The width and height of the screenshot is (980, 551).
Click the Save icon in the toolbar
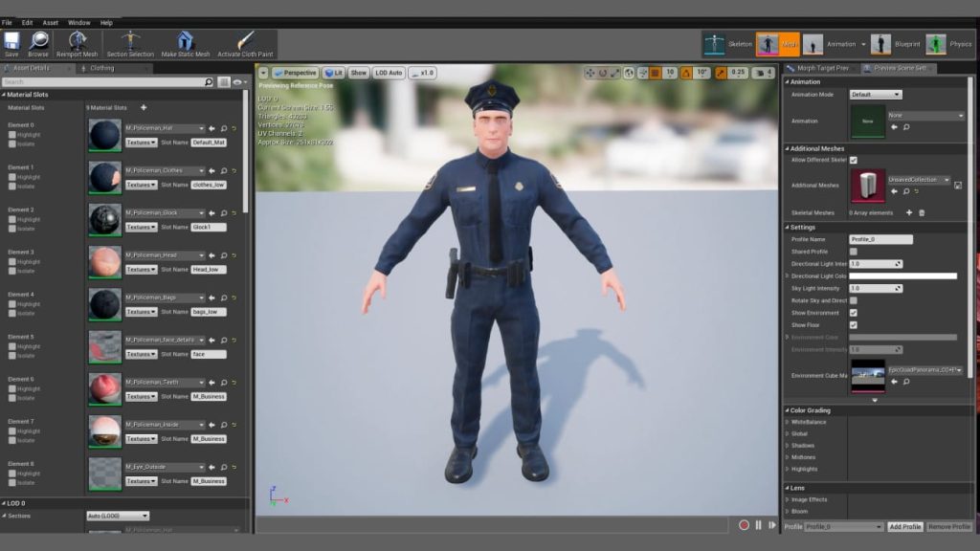tap(11, 40)
